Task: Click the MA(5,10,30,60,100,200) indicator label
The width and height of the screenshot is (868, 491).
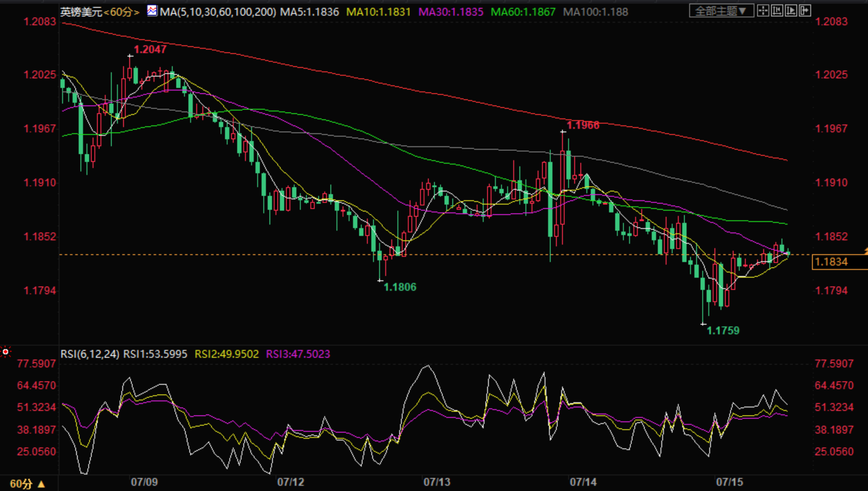Action: pos(218,12)
